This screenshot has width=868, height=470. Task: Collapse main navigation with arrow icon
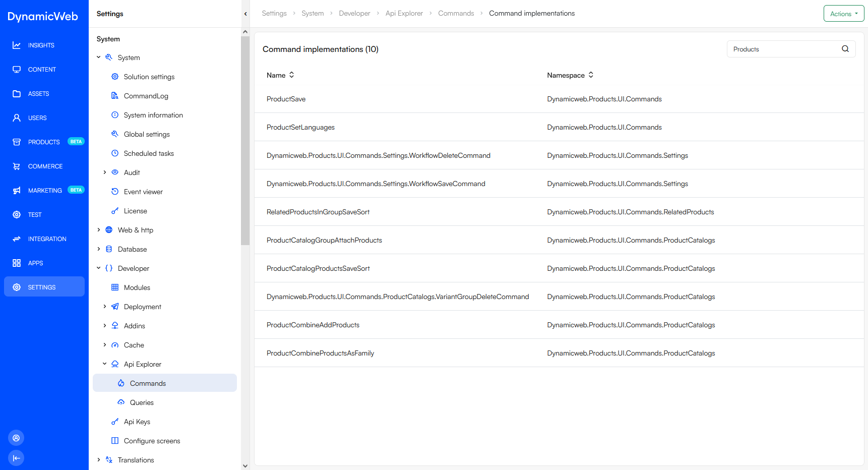16,458
